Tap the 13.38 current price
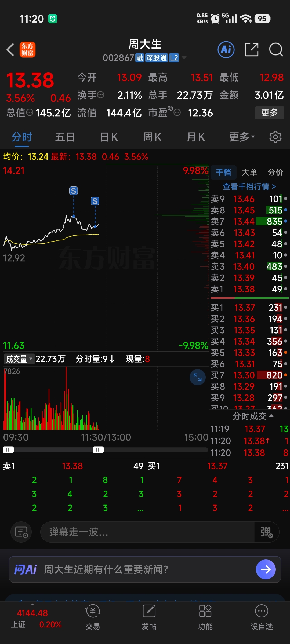The width and height of the screenshot is (290, 644). coord(30,80)
